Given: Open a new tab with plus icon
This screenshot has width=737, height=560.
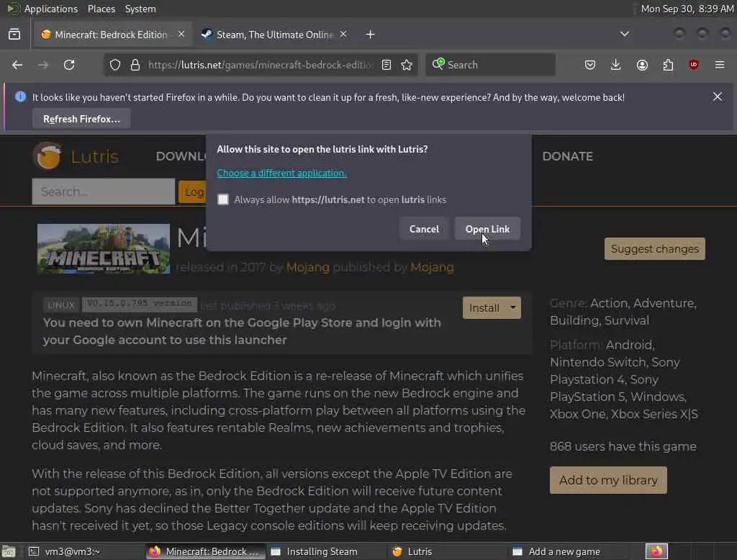Looking at the screenshot, I should pyautogui.click(x=371, y=35).
